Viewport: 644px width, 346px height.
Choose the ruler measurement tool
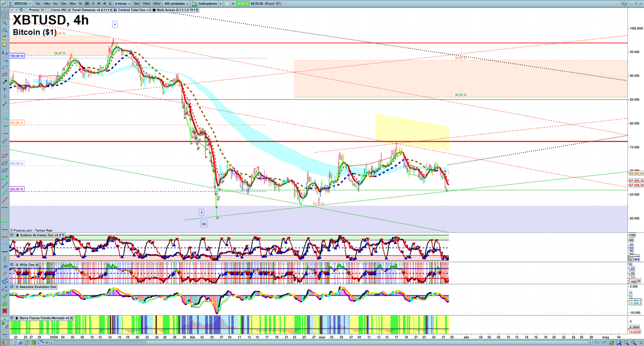[5, 141]
